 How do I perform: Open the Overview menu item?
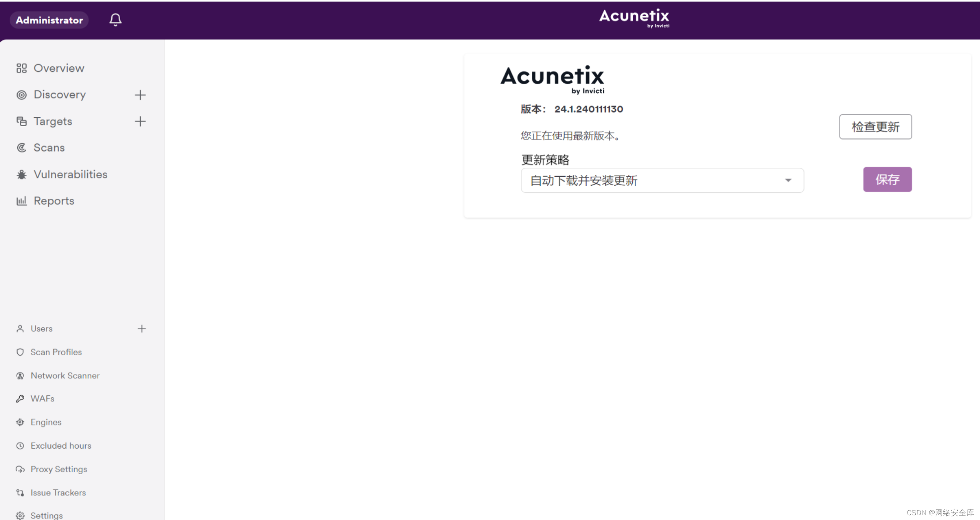[59, 68]
